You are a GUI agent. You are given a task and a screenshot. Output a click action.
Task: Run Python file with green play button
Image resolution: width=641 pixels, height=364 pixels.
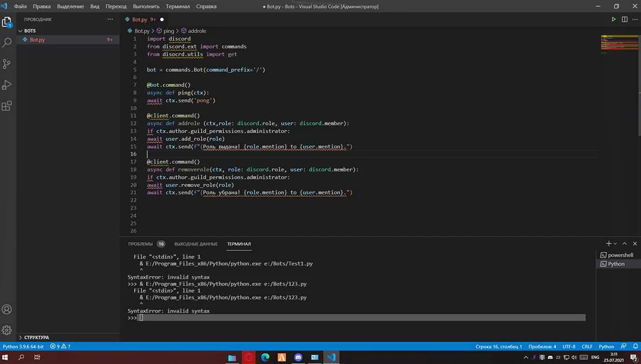(x=613, y=19)
